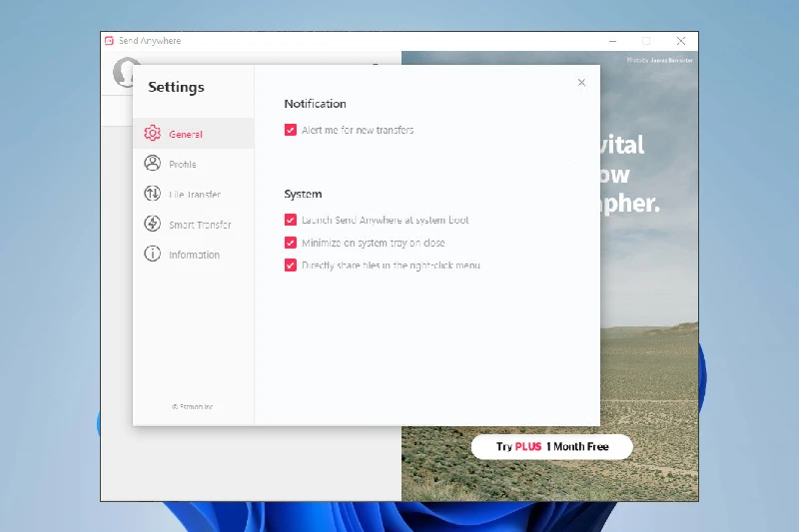Switch to File Transfer settings label
Screen dimensions: 799x532
[x=195, y=195]
